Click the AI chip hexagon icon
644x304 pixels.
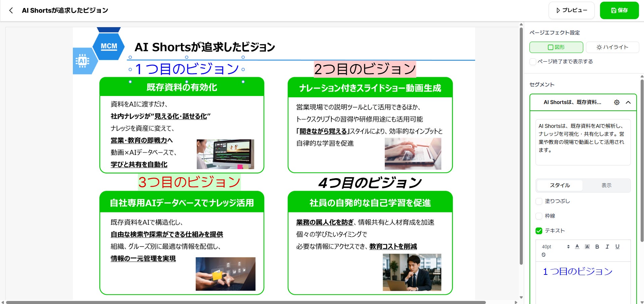point(83,61)
